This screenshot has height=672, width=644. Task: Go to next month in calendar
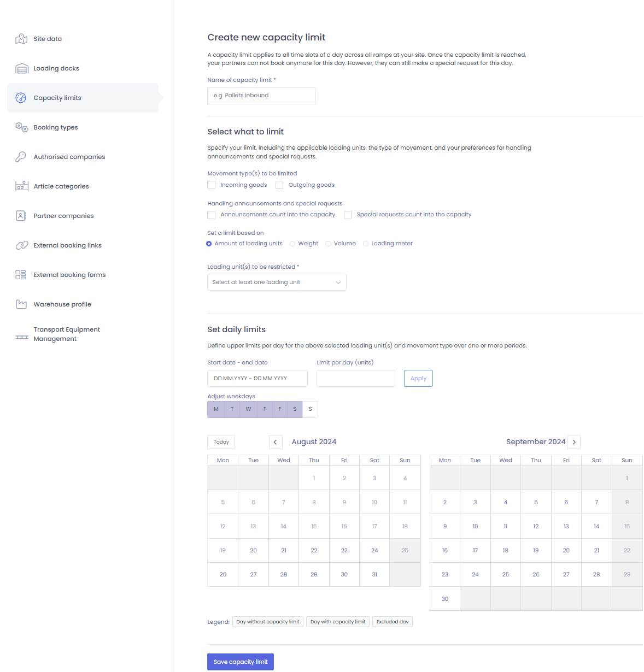pos(573,442)
